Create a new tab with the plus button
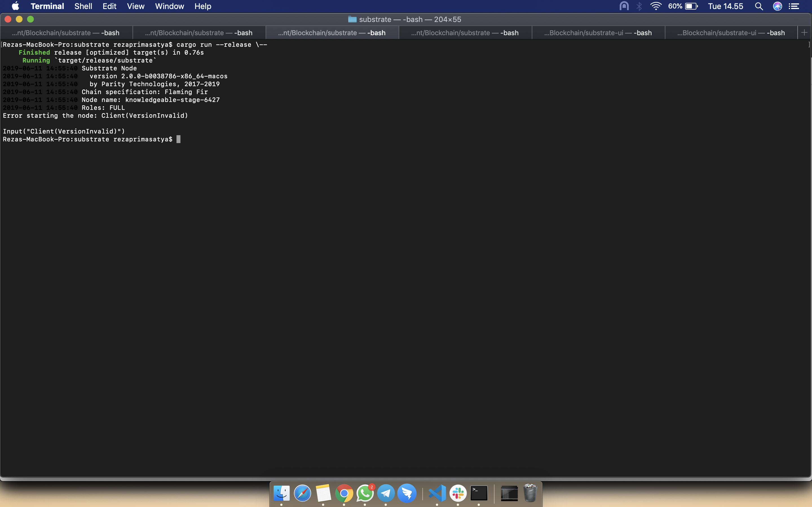The width and height of the screenshot is (812, 507). pyautogui.click(x=804, y=32)
